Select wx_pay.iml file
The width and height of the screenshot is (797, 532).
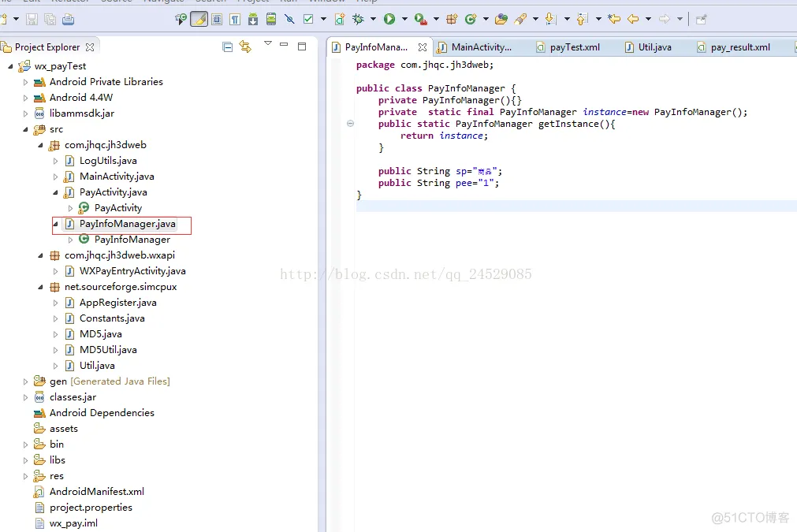pyautogui.click(x=73, y=523)
